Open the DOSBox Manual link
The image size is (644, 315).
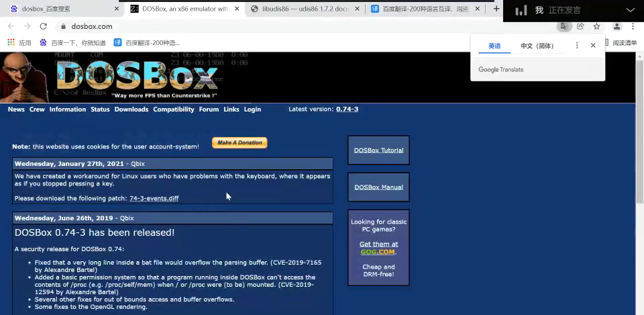tap(378, 187)
